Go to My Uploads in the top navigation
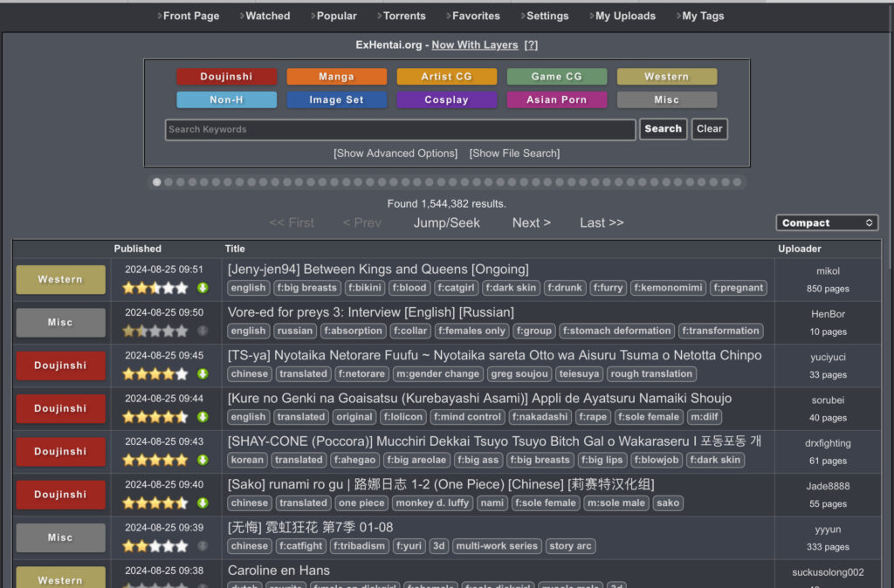This screenshot has width=894, height=588. tap(625, 16)
